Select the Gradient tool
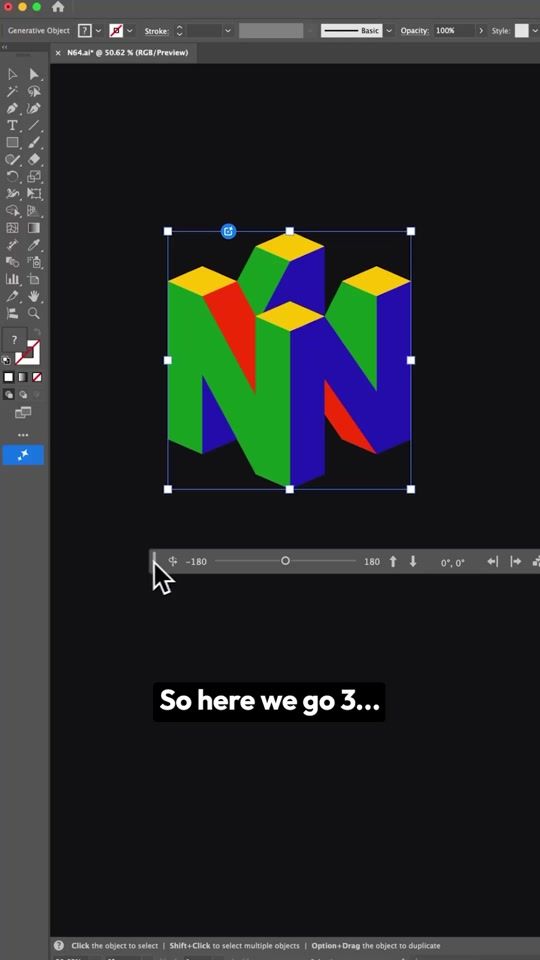540x960 pixels. [x=34, y=228]
